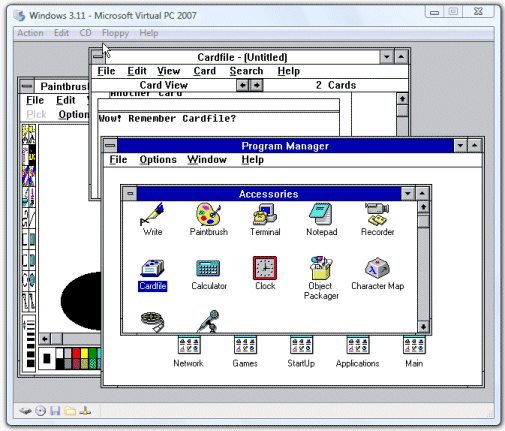This screenshot has width=505, height=431.
Task: Open the Action menu in Virtual PC
Action: click(30, 33)
